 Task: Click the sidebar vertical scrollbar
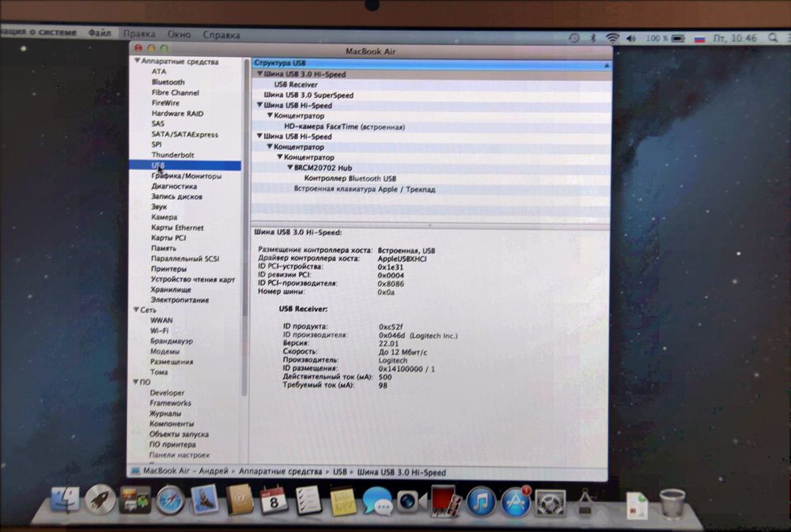click(245, 227)
